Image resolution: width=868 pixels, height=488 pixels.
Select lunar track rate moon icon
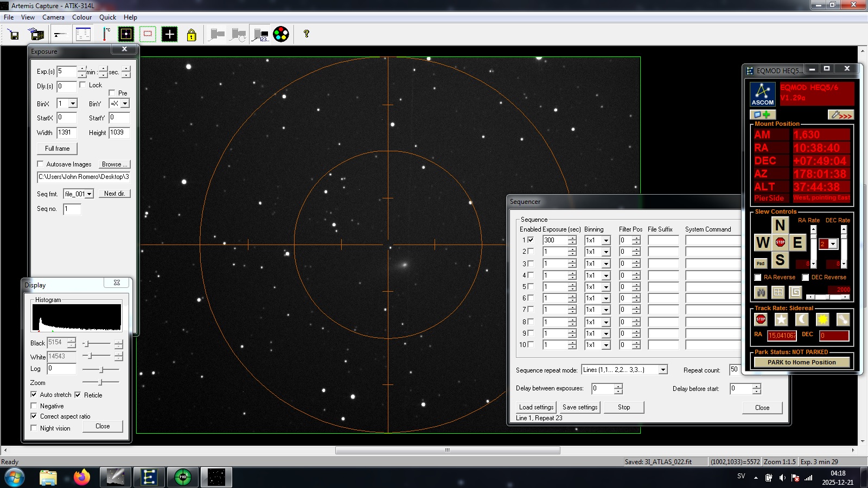[x=802, y=319]
